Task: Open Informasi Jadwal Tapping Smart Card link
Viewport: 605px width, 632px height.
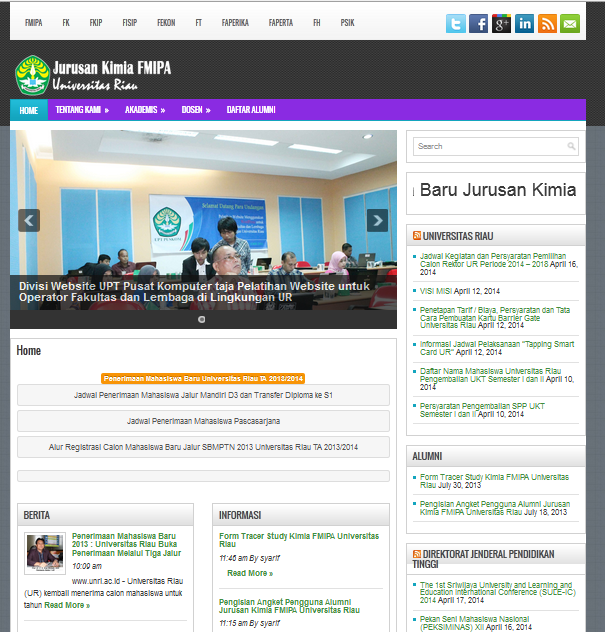Action: coord(497,348)
